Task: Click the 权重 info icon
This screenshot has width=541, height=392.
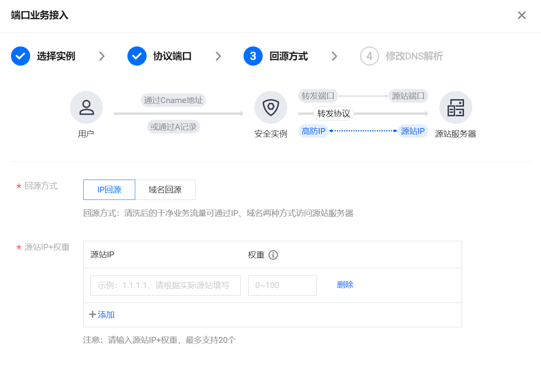Action: (273, 255)
